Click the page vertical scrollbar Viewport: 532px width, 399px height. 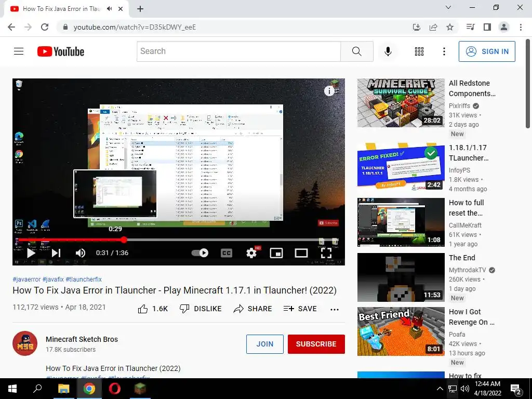[x=528, y=83]
